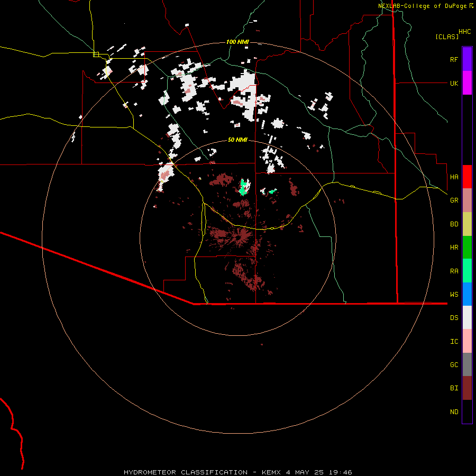This screenshot has height=476, width=476.
Task: Click the DS legend label
Action: tap(454, 318)
